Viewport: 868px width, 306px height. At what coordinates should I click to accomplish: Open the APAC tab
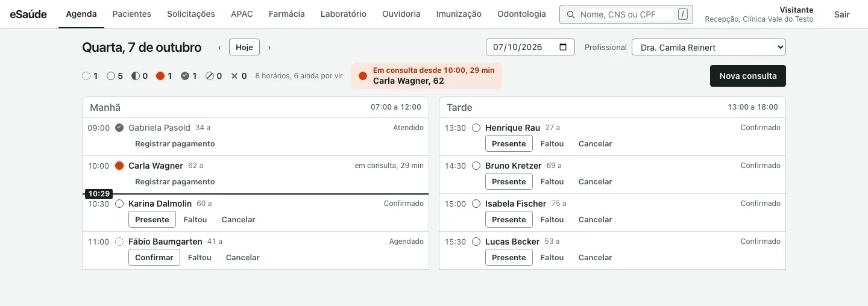tap(242, 14)
